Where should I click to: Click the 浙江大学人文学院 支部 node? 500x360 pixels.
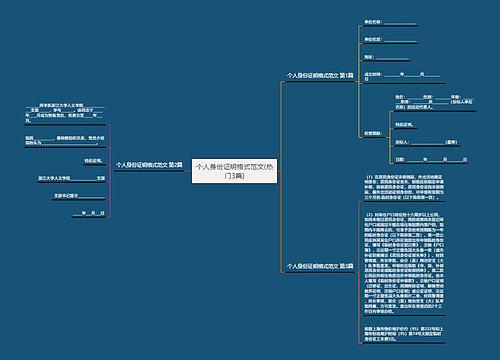(72, 178)
